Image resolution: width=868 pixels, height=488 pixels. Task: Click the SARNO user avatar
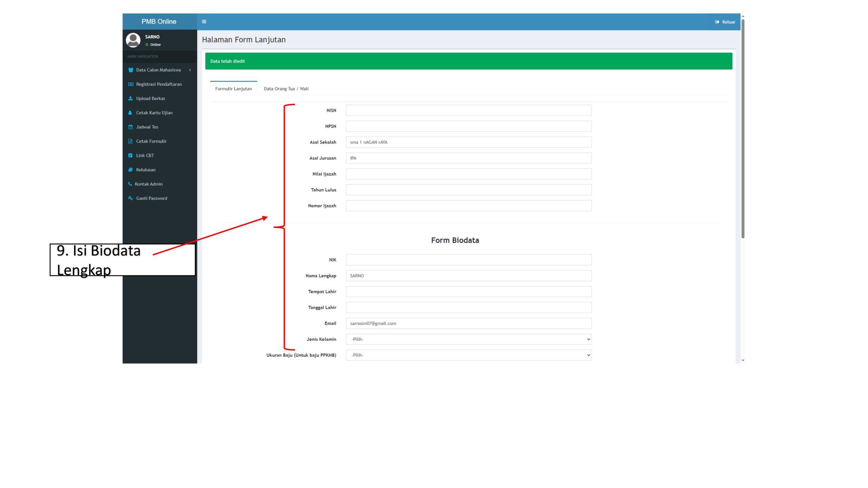133,40
